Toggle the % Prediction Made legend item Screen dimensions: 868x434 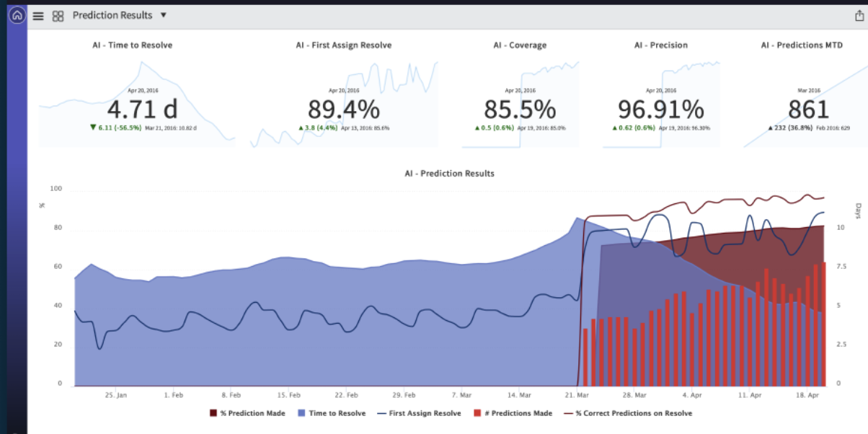tap(247, 413)
